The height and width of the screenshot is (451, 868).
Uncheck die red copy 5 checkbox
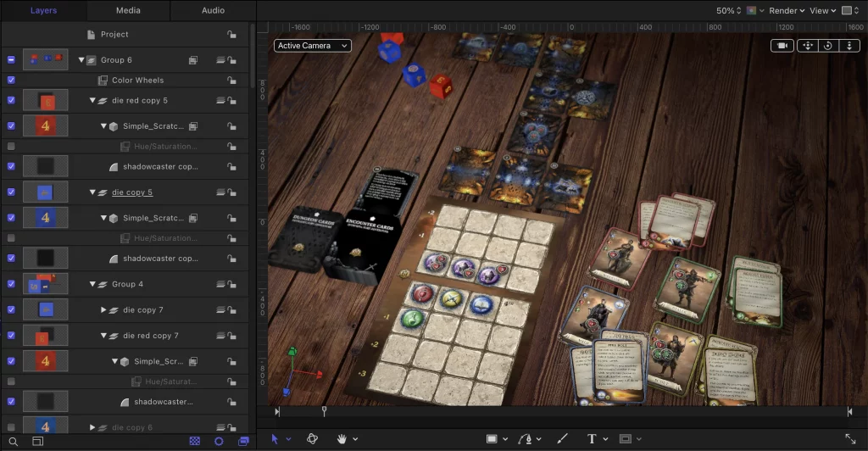11,100
